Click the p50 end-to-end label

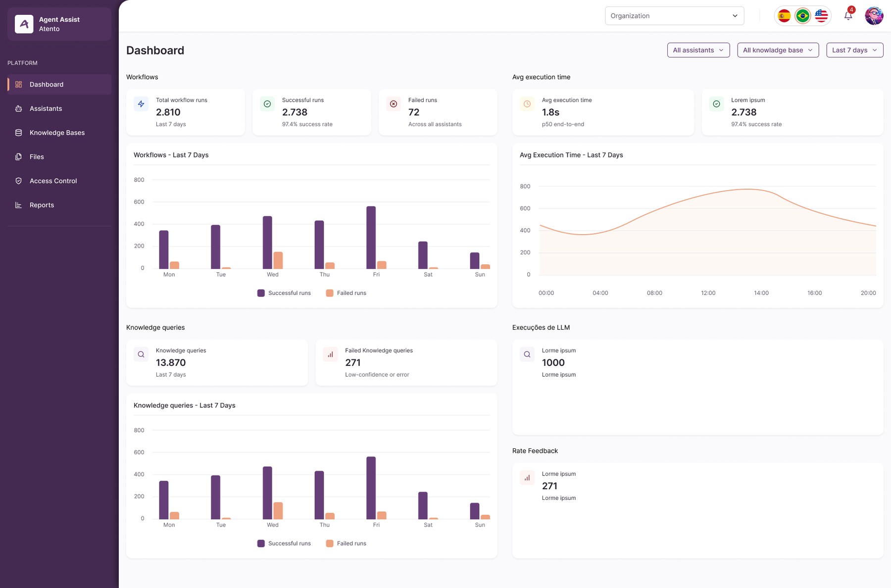563,124
